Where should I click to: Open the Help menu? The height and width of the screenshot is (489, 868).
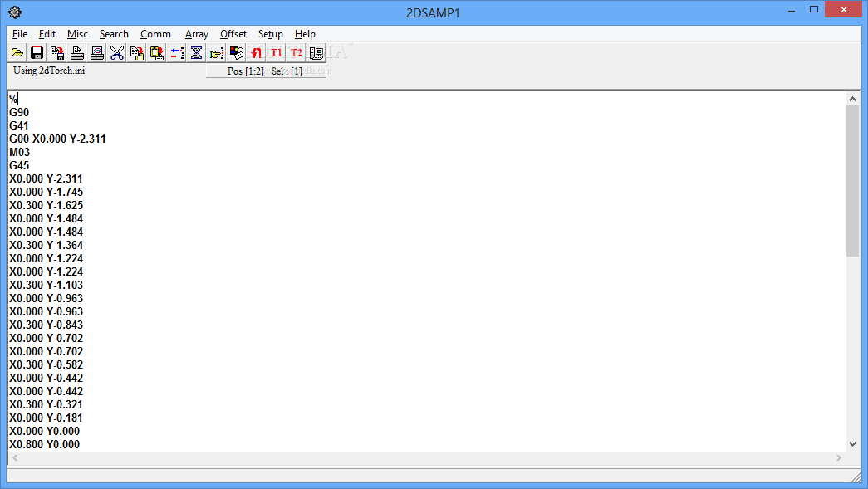(x=305, y=34)
